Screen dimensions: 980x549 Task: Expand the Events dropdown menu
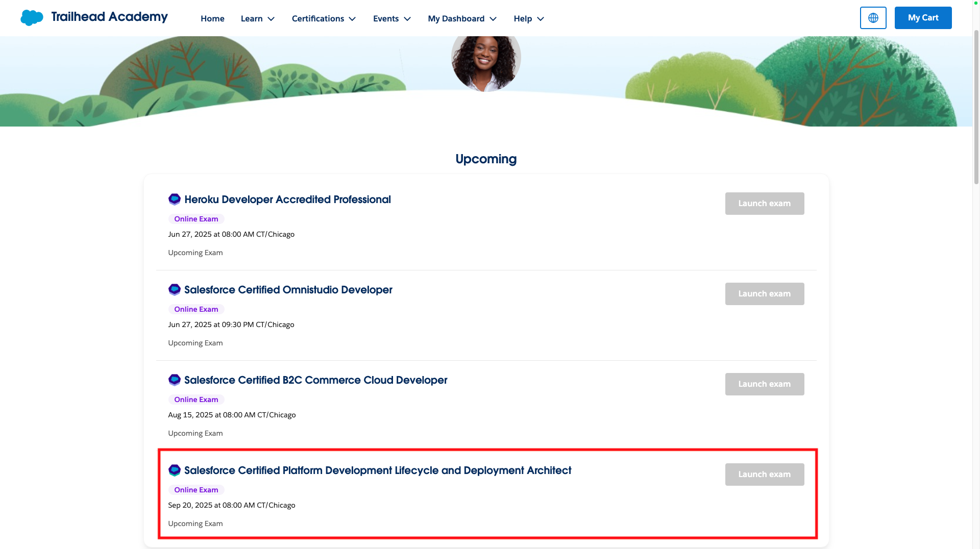click(392, 18)
